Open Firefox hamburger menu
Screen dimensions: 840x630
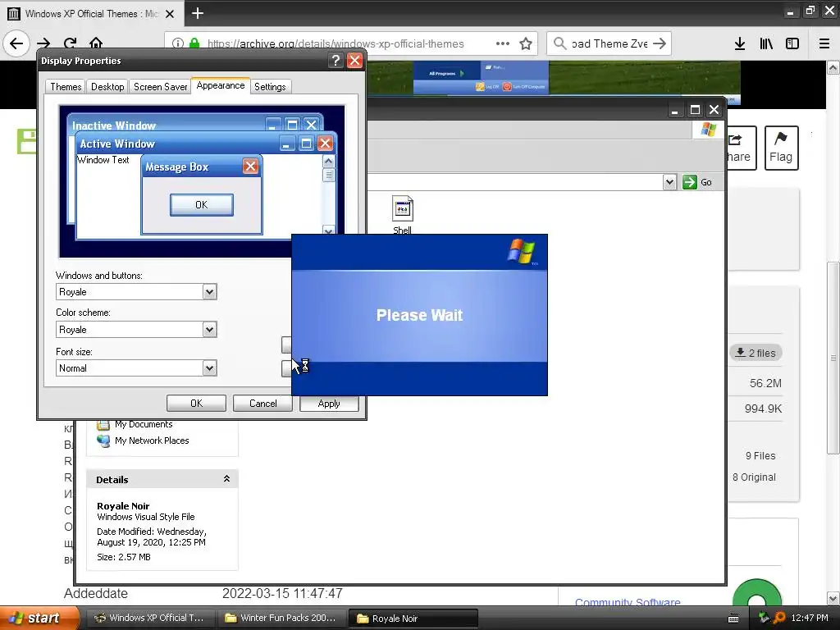tap(824, 43)
